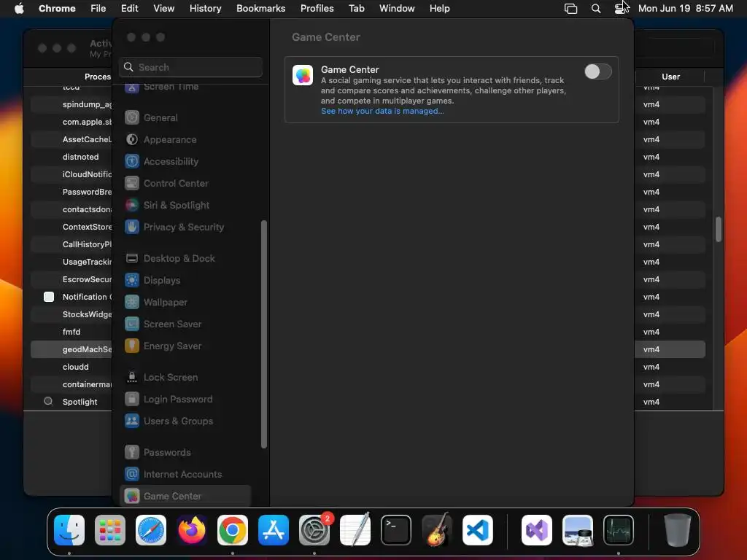The height and width of the screenshot is (560, 747).
Task: Open Visual Studio from the Dock
Action: pos(537,530)
